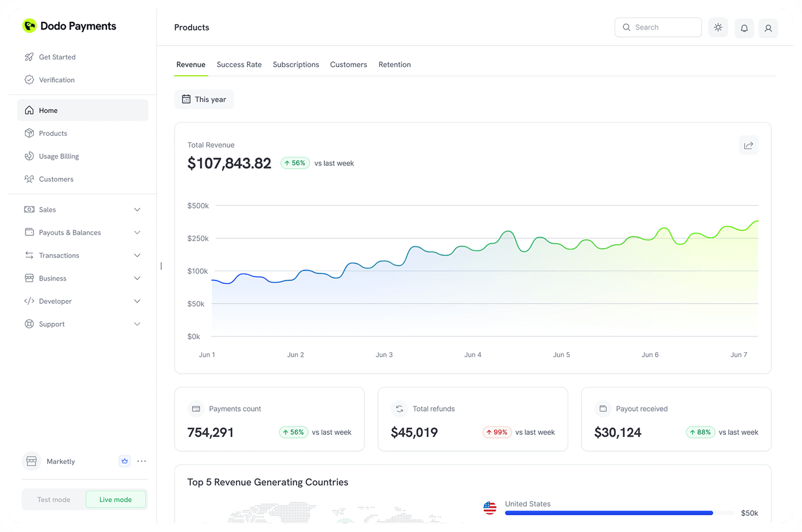Click the Top 5 Revenue Generating Countries heading
The height and width of the screenshot is (532, 802).
point(268,482)
